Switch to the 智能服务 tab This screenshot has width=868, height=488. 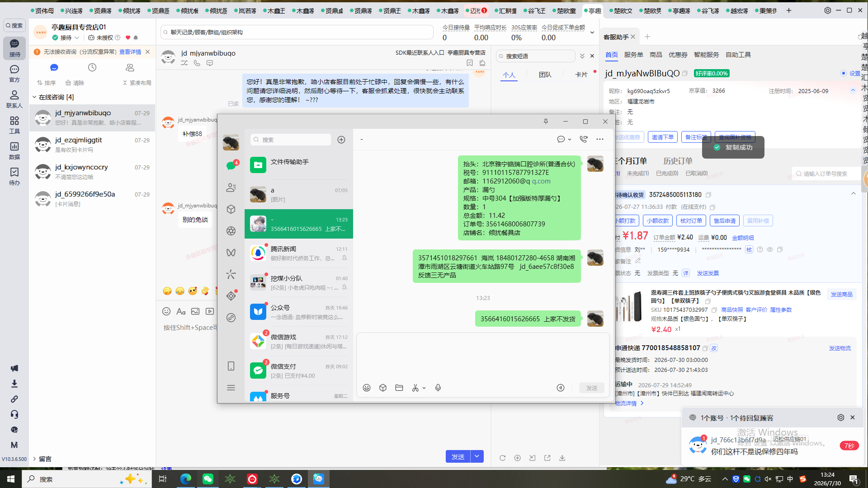706,55
